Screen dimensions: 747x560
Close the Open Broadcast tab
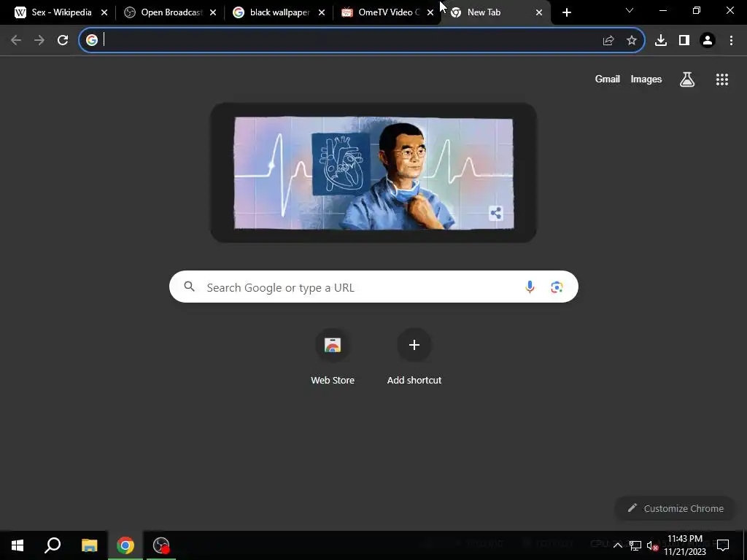coord(213,13)
